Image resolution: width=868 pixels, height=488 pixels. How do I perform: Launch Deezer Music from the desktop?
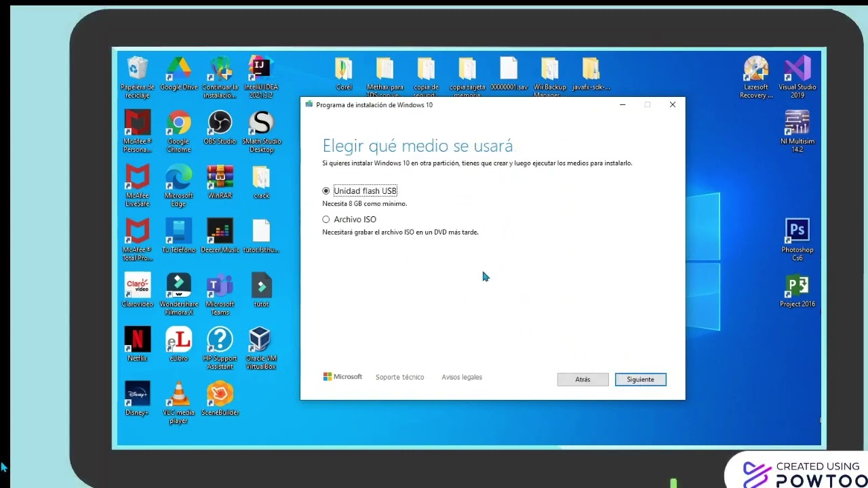(220, 231)
